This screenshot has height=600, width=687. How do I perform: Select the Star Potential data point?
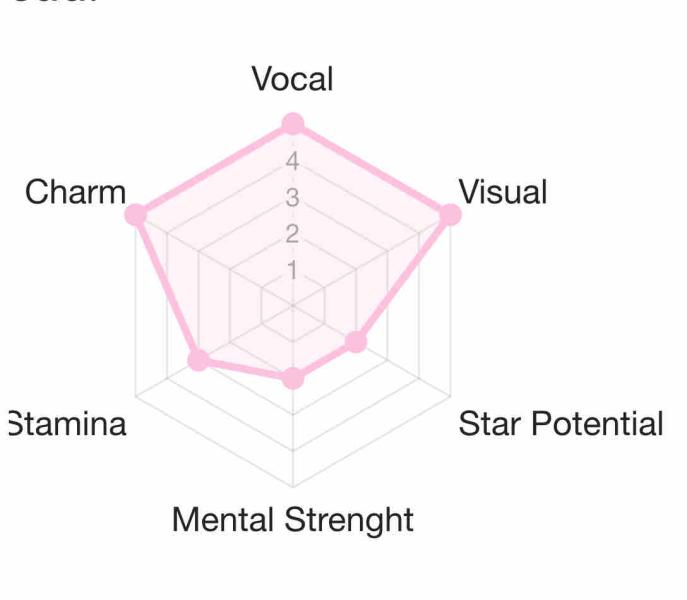[x=356, y=342]
